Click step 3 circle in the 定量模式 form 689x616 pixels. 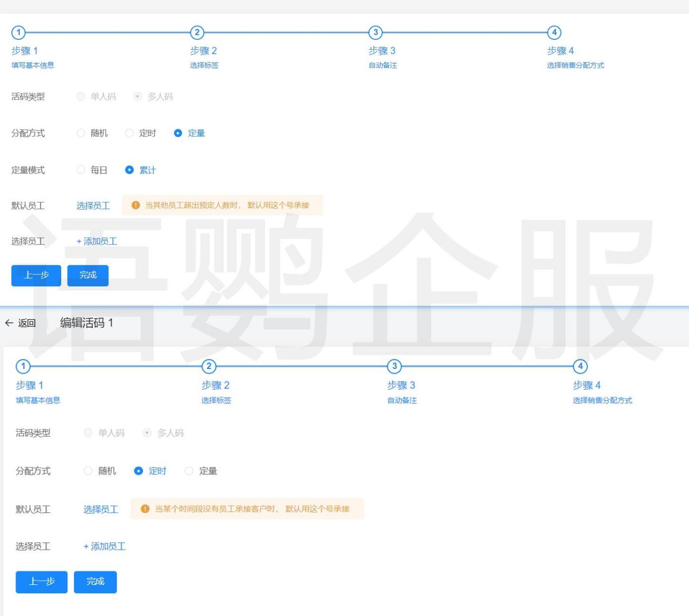(x=375, y=33)
